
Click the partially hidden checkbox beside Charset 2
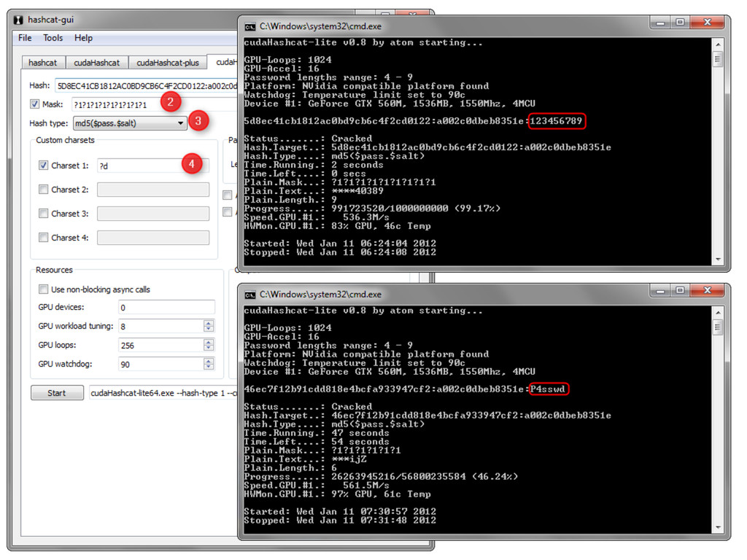click(228, 195)
